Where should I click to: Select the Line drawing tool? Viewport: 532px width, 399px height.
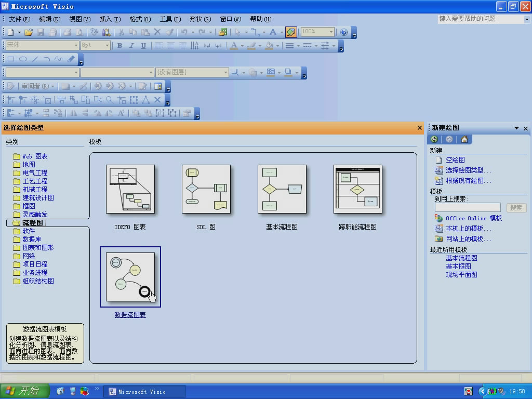pos(35,59)
